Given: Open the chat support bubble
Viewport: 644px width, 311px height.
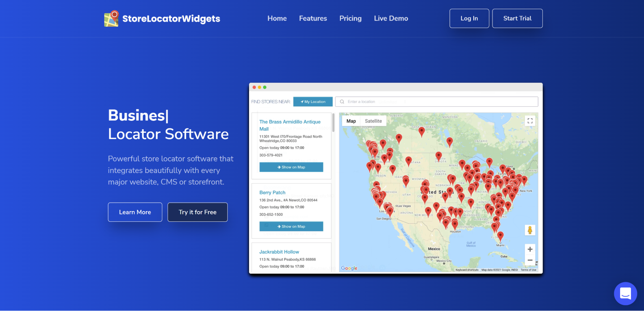Looking at the screenshot, I should [625, 293].
